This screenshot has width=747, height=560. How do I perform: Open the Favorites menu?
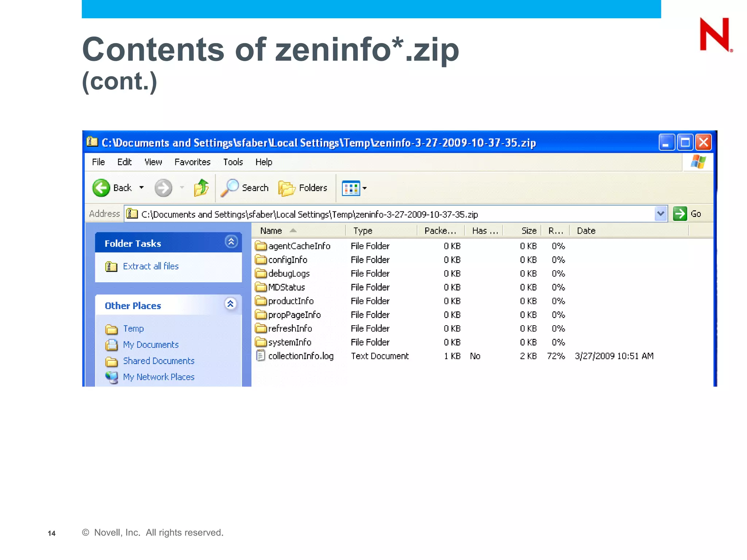click(x=192, y=162)
